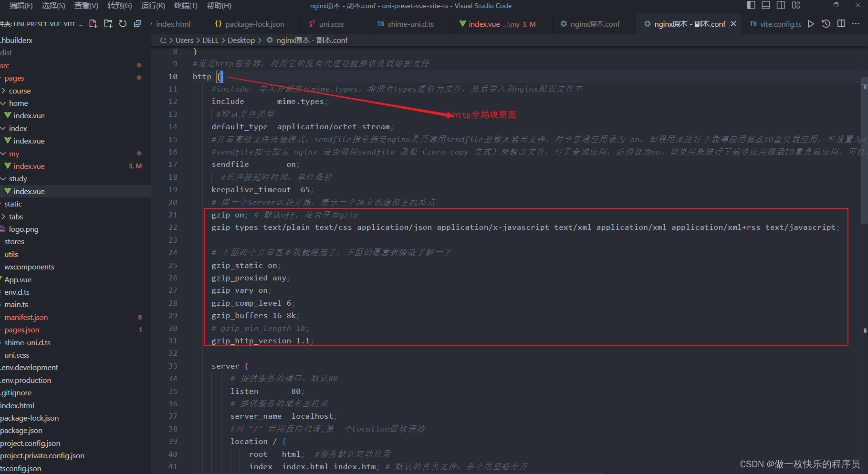Switch to the index.html tab
Image resolution: width=868 pixels, height=474 pixels.
173,24
